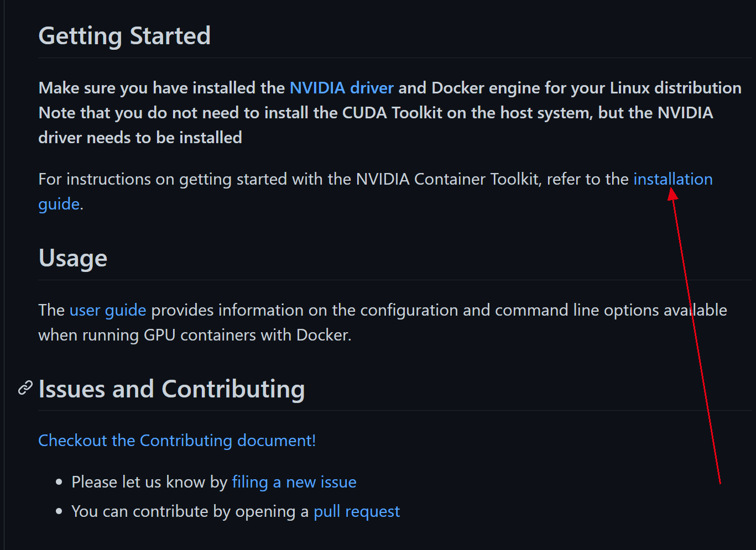Click the divider line under Getting Started
Image resolution: width=756 pixels, height=550 pixels.
387,56
